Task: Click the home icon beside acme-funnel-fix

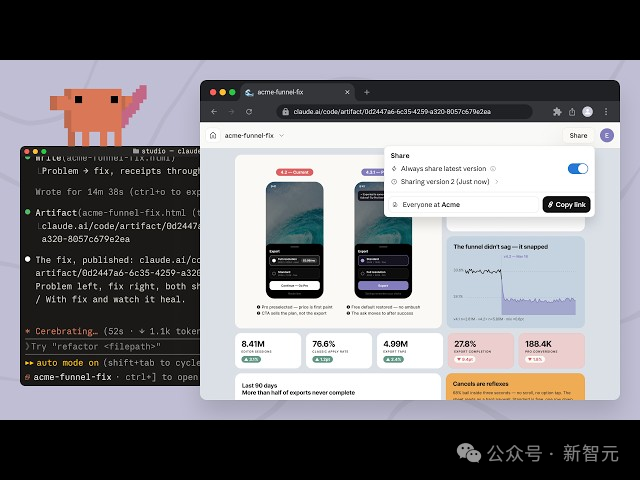Action: (213, 135)
